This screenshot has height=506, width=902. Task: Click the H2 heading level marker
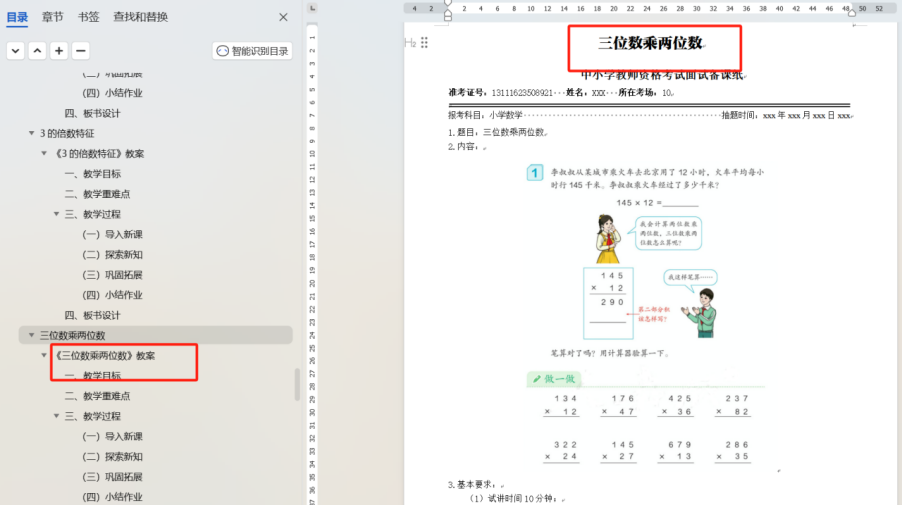coord(410,43)
